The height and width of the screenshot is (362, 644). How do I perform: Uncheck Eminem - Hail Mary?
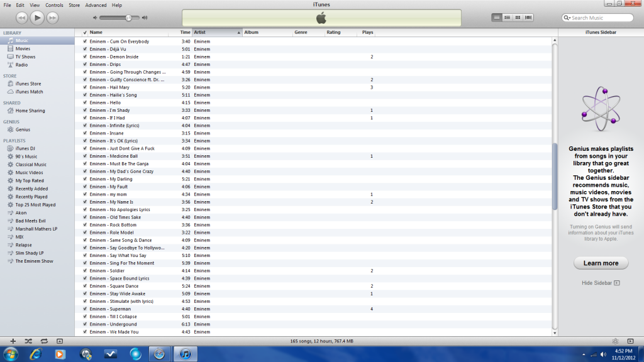pos(85,87)
